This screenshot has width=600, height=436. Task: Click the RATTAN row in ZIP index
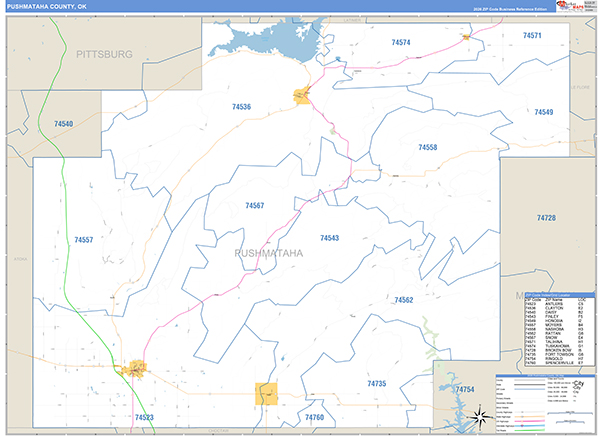[555, 333]
